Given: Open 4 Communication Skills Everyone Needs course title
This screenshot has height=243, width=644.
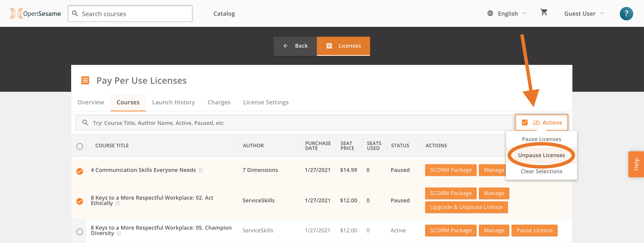Looking at the screenshot, I should pos(143,170).
